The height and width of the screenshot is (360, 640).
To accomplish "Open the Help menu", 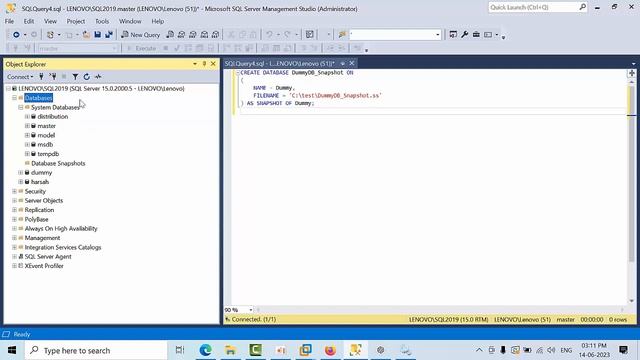I will click(x=158, y=21).
